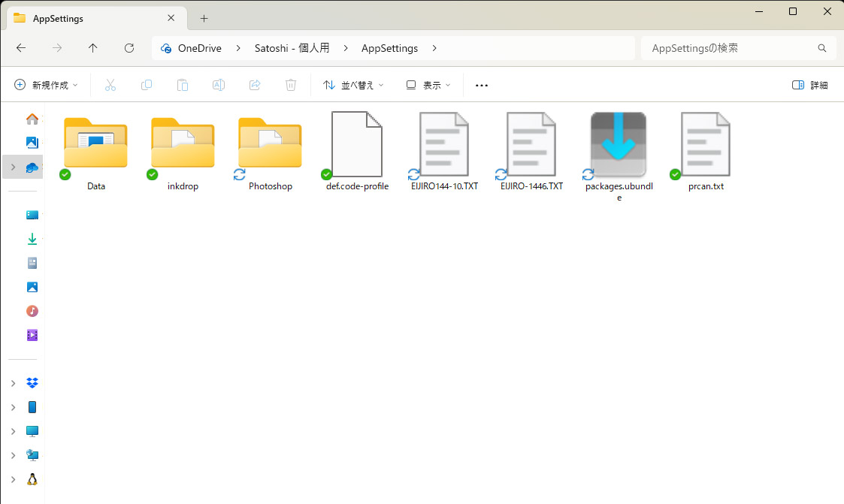844x504 pixels.
Task: Select Dropbox in the navigation pane
Action: [32, 383]
